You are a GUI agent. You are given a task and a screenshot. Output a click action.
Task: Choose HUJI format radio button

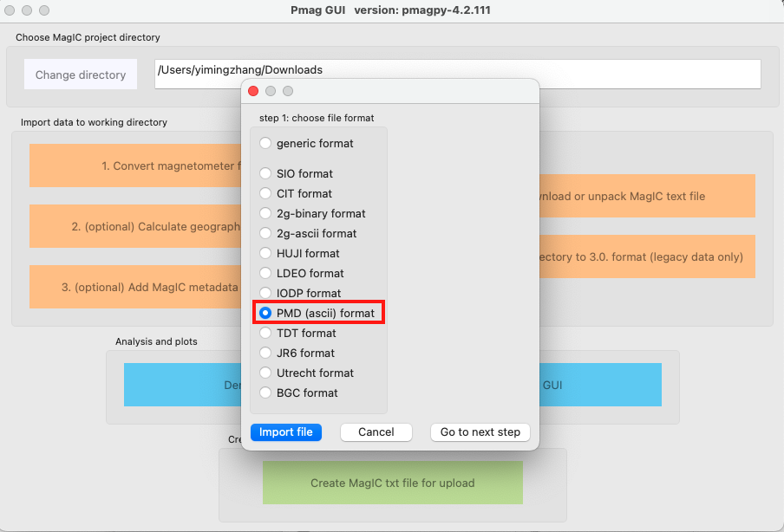(x=265, y=253)
